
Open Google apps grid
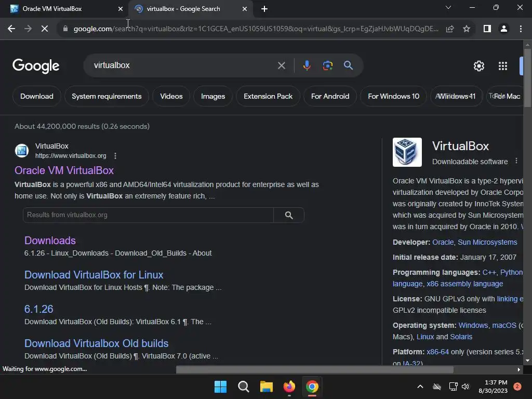point(503,66)
